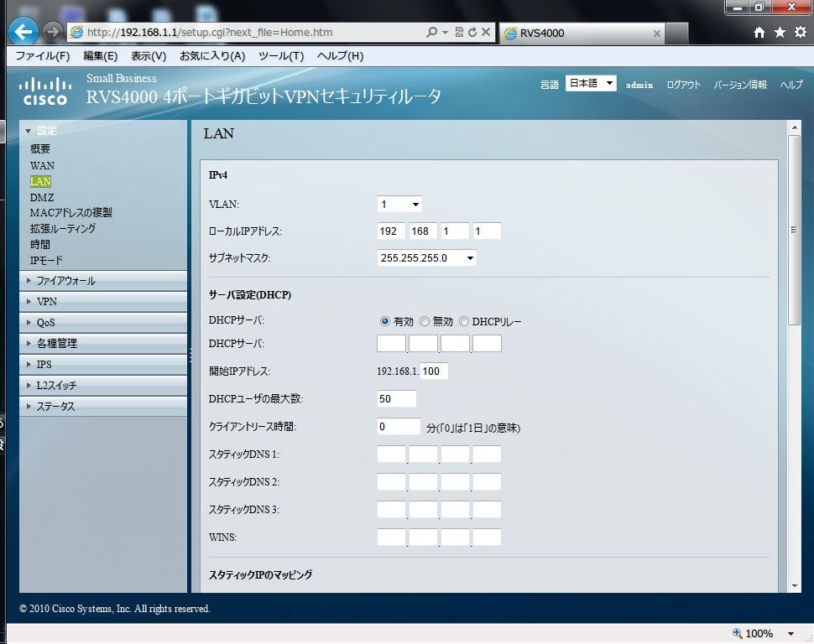Open the サブネットマスク dropdown
This screenshot has width=814, height=644.
click(x=427, y=258)
